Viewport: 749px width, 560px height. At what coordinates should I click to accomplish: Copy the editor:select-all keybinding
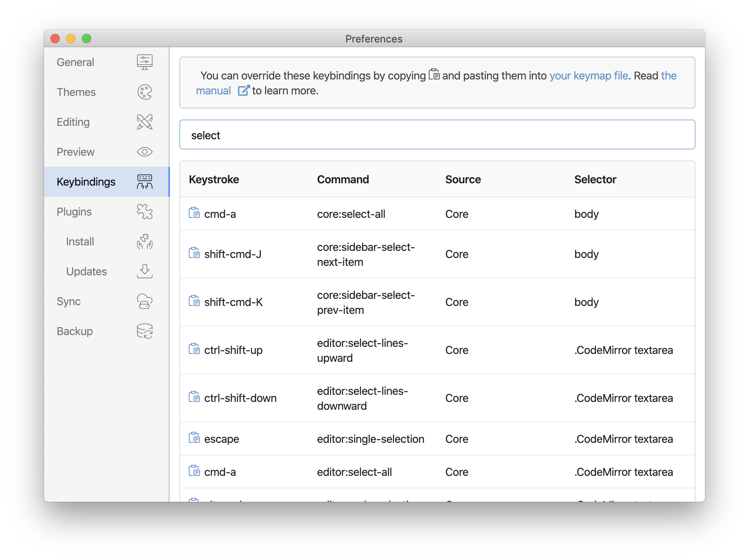pos(194,471)
